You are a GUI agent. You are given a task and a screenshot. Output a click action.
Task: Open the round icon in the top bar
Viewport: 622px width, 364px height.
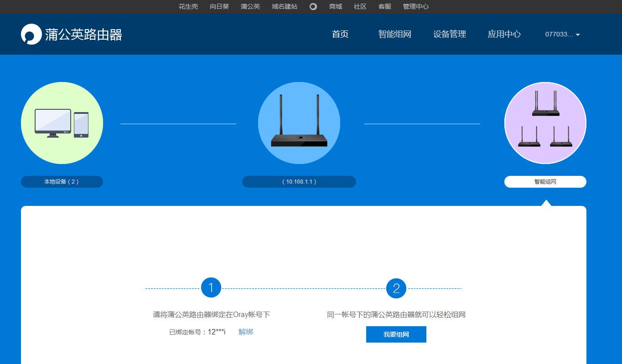[313, 6]
